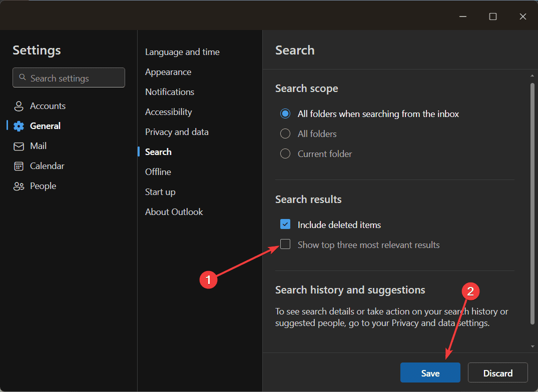Viewport: 538px width, 392px height.
Task: Click the Accounts person icon
Action: [x=19, y=106]
